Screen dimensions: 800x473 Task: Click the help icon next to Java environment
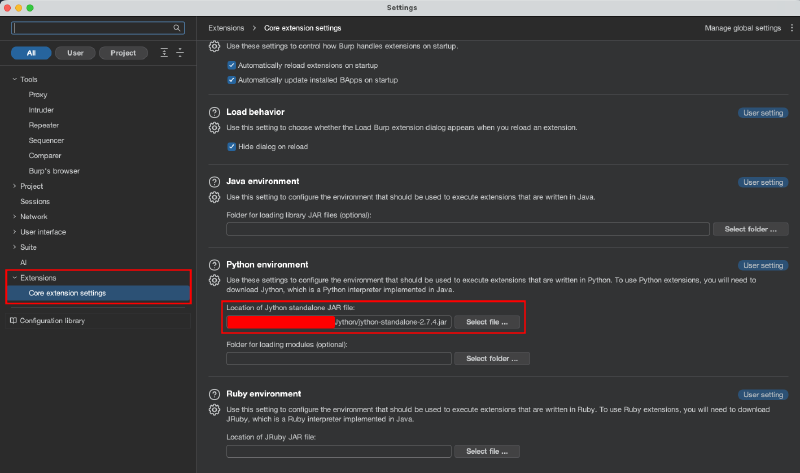(x=213, y=182)
